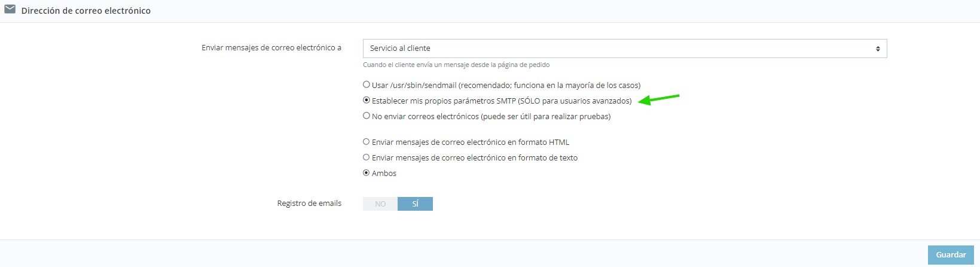Click the sendmail recommended option label text
This screenshot has width=980, height=267.
pos(506,86)
